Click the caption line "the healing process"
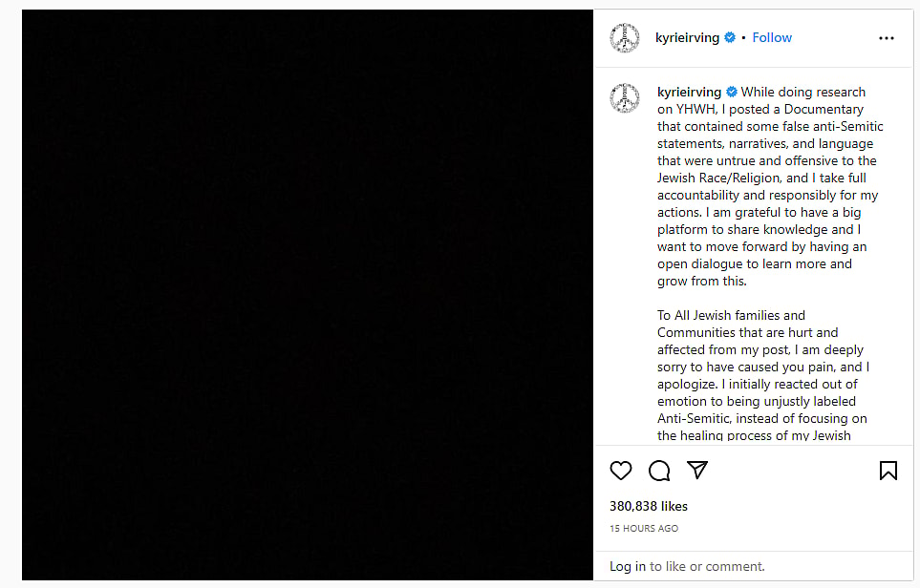920x588 pixels. (754, 436)
